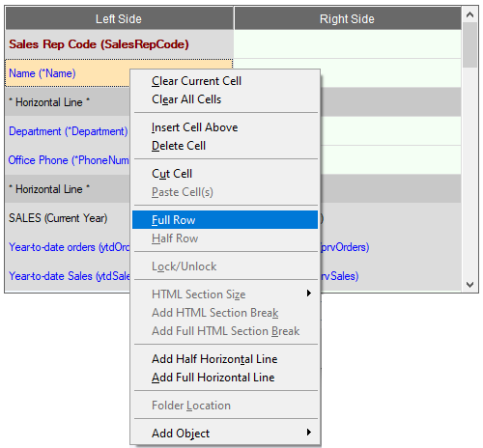Image resolution: width=483 pixels, height=448 pixels.
Task: Click the Right Side column header
Action: [x=348, y=18]
